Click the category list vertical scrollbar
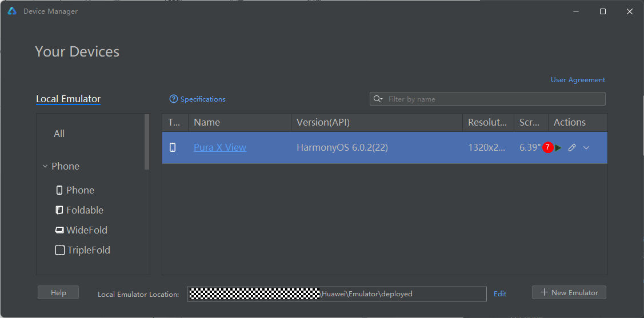644x318 pixels. [x=147, y=142]
